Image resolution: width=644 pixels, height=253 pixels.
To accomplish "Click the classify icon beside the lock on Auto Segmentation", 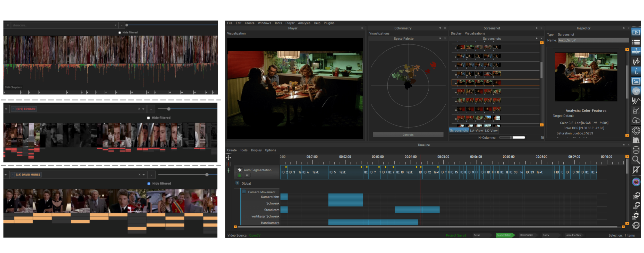I will click(247, 175).
